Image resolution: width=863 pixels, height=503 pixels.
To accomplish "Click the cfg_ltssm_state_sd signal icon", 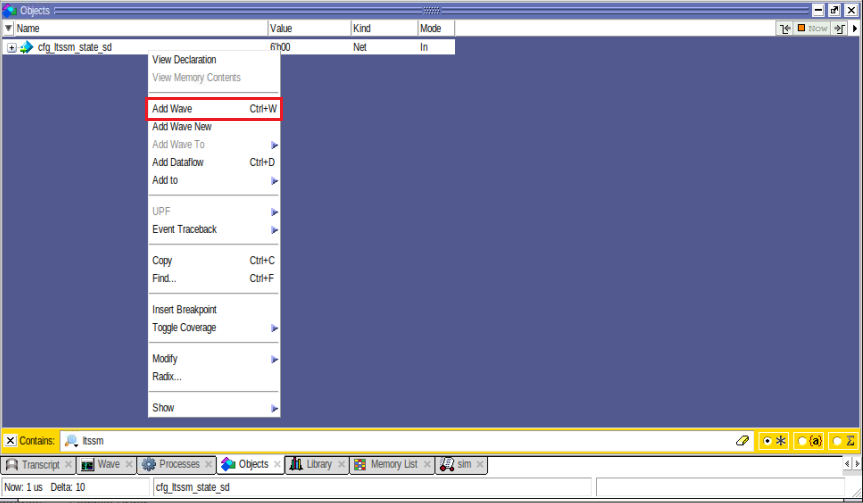I will pos(27,47).
